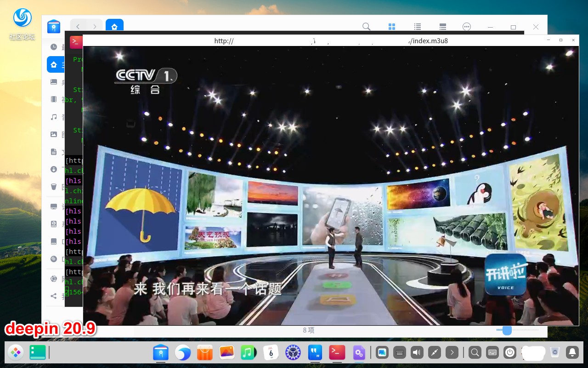Open Terminal from dock
Image resolution: width=588 pixels, height=368 pixels.
tap(337, 353)
